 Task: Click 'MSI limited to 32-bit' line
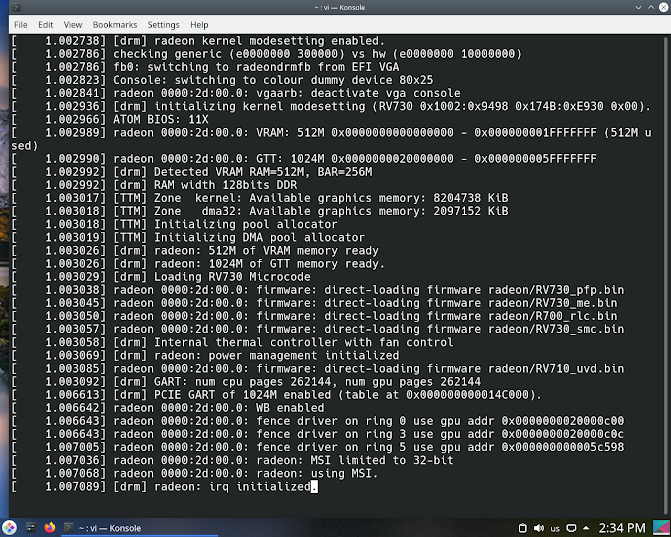tap(283, 460)
